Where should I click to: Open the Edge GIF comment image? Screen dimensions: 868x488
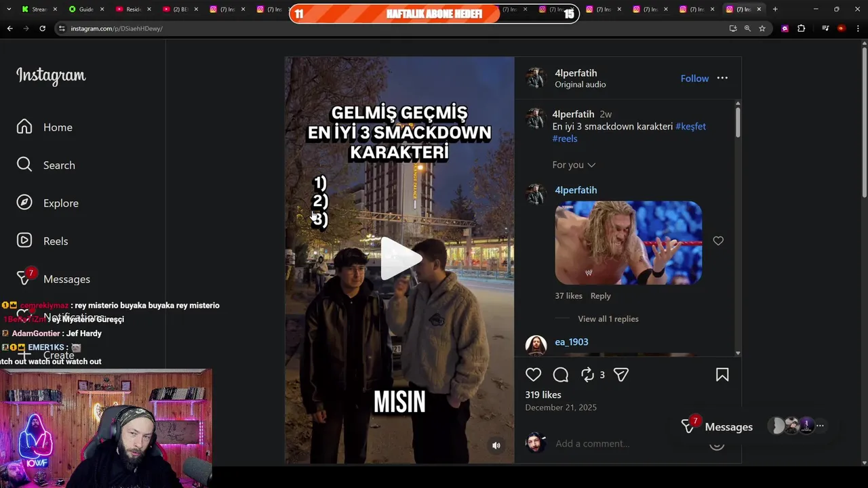click(628, 243)
